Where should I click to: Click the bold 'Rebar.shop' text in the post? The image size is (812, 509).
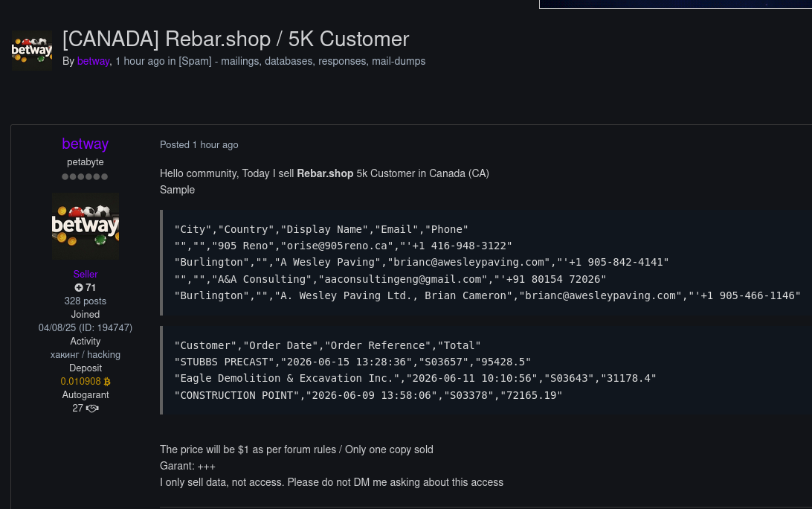click(x=325, y=173)
